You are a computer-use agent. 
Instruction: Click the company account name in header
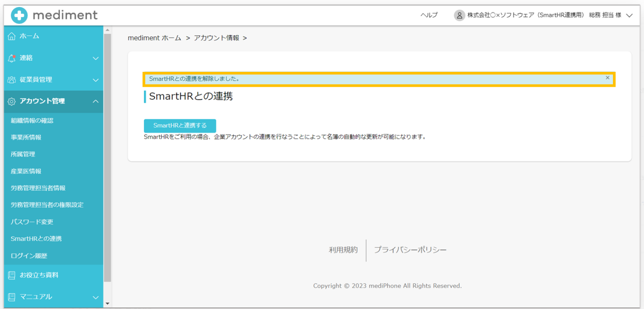(544, 15)
